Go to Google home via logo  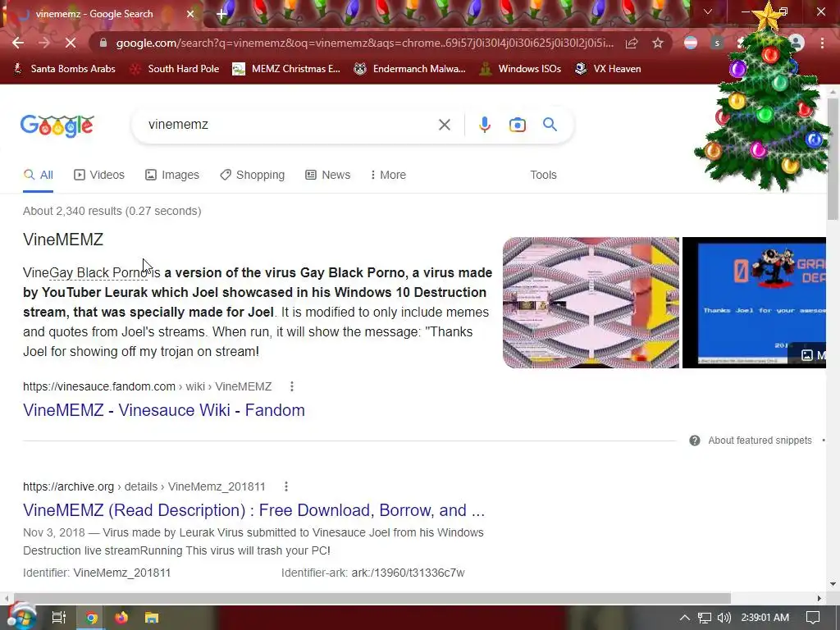coord(57,126)
